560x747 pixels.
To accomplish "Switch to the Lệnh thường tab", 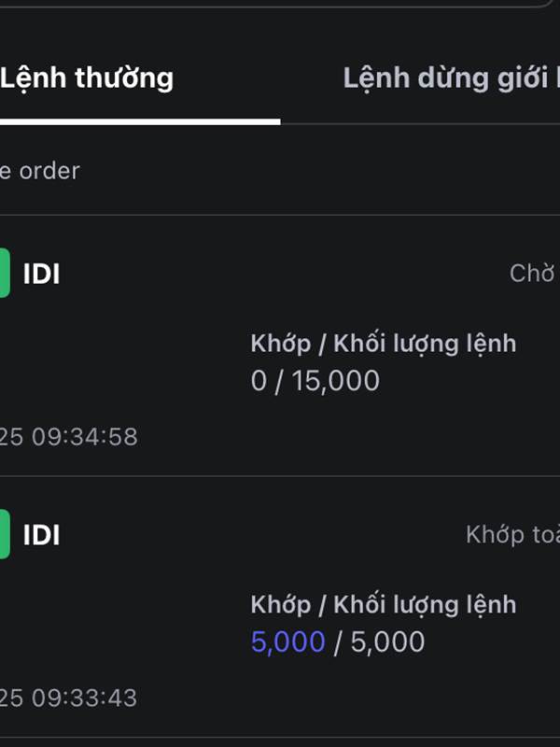I will pyautogui.click(x=87, y=78).
